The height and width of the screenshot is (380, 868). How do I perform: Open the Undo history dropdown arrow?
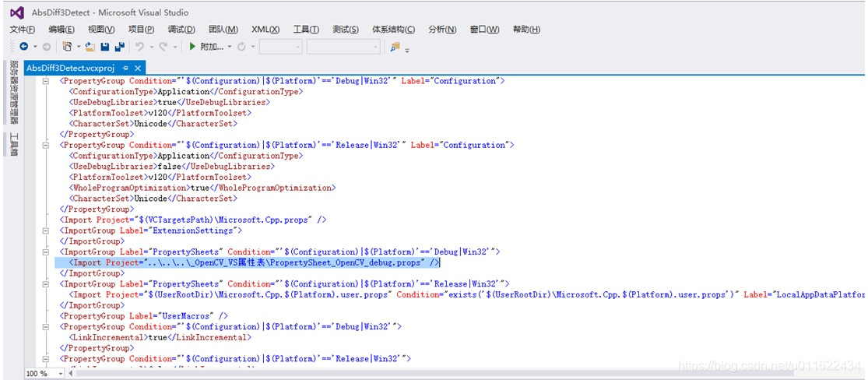click(151, 47)
